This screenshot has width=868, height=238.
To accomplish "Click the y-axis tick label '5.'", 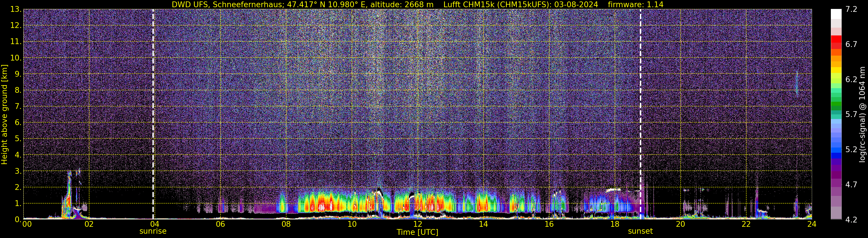I will click(x=18, y=139).
